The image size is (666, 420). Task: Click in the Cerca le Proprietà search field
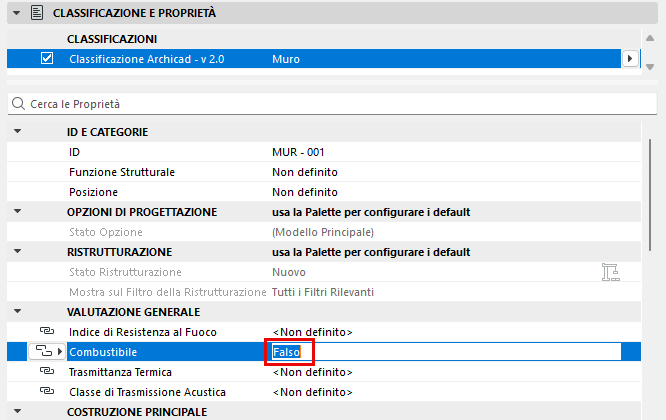tap(332, 104)
